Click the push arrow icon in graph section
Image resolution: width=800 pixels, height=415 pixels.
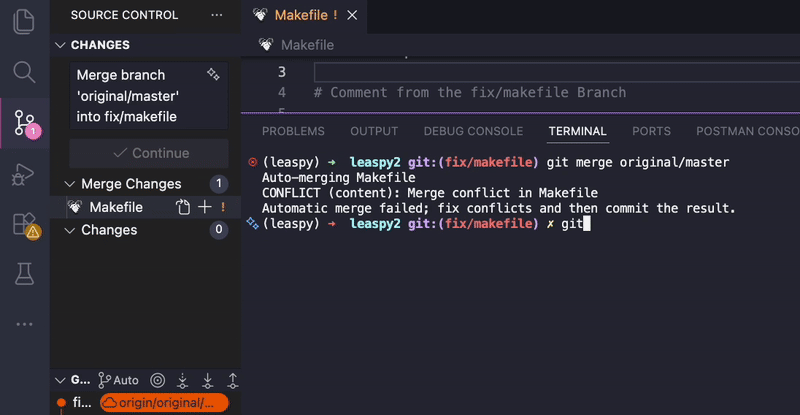233,380
